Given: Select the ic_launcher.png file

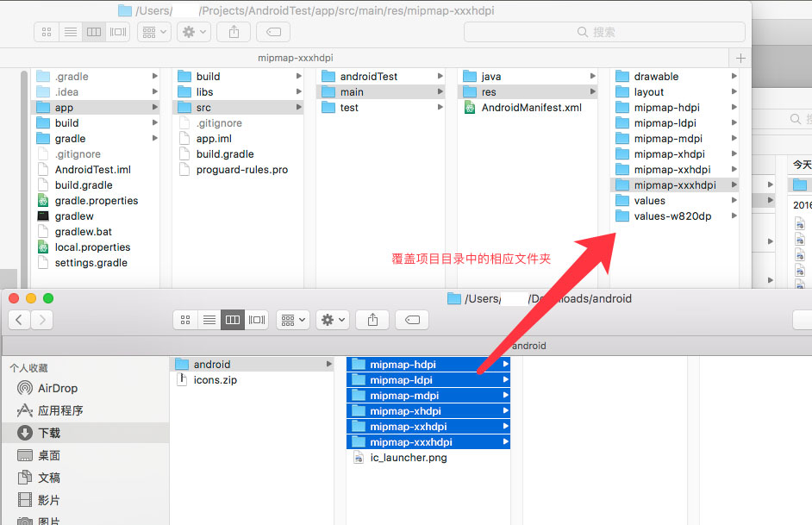Looking at the screenshot, I should click(x=409, y=458).
